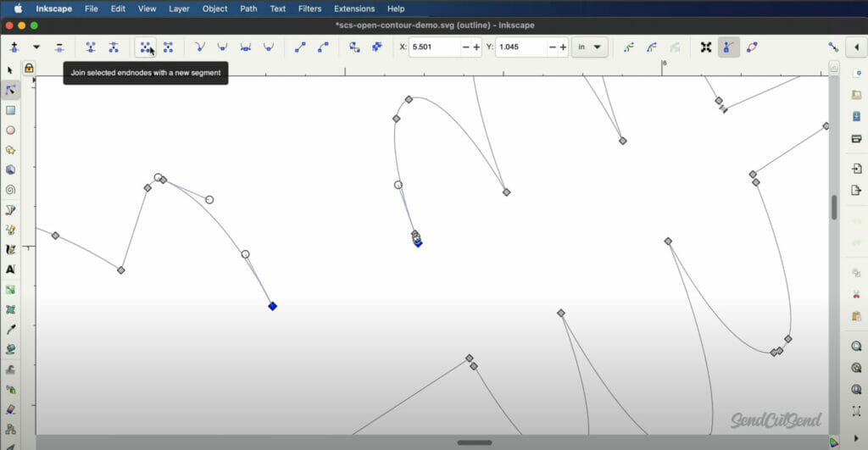The image size is (868, 450).
Task: Toggle show path outline button
Action: point(752,47)
